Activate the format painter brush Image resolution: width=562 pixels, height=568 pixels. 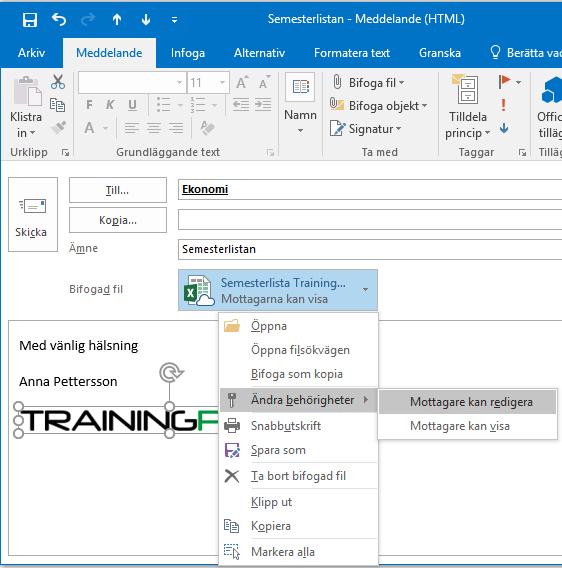[x=58, y=127]
